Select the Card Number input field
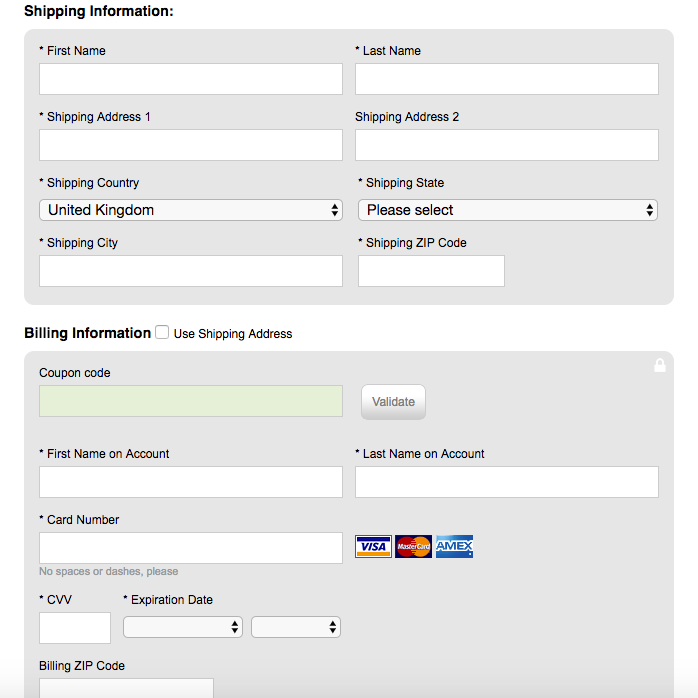The width and height of the screenshot is (698, 698). [191, 548]
